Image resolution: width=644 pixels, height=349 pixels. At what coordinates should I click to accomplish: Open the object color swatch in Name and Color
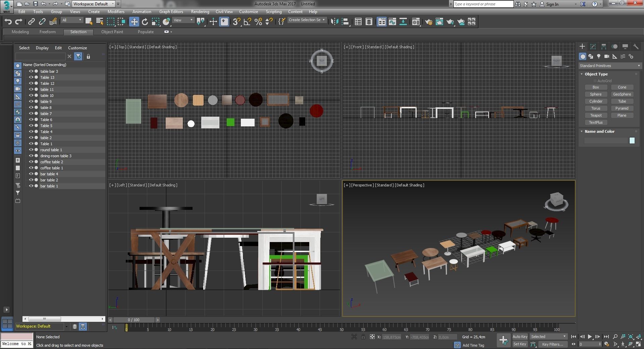tap(632, 140)
